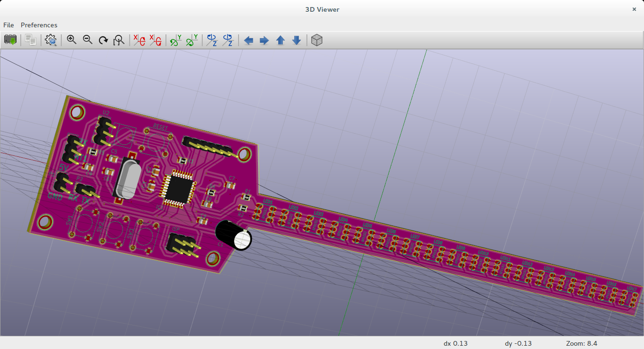Reload the 3D board model
Viewport: 644px width, 349px height.
(x=10, y=40)
